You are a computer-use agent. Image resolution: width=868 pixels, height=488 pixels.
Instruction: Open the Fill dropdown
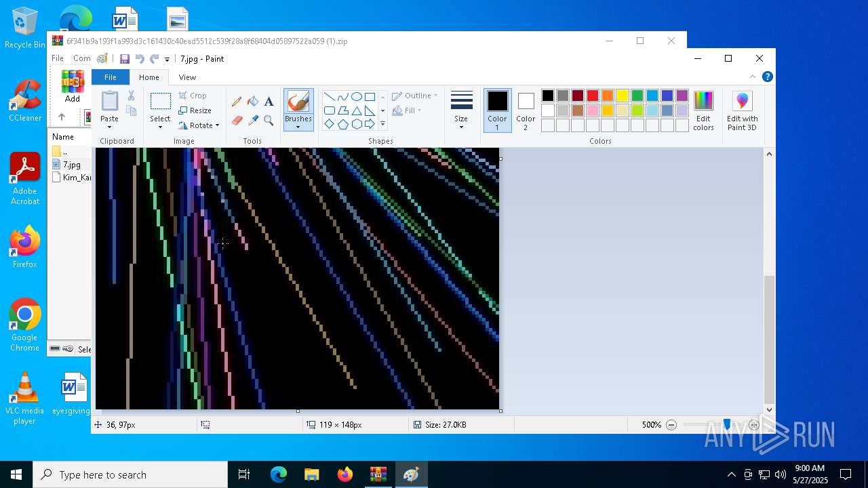[x=406, y=110]
